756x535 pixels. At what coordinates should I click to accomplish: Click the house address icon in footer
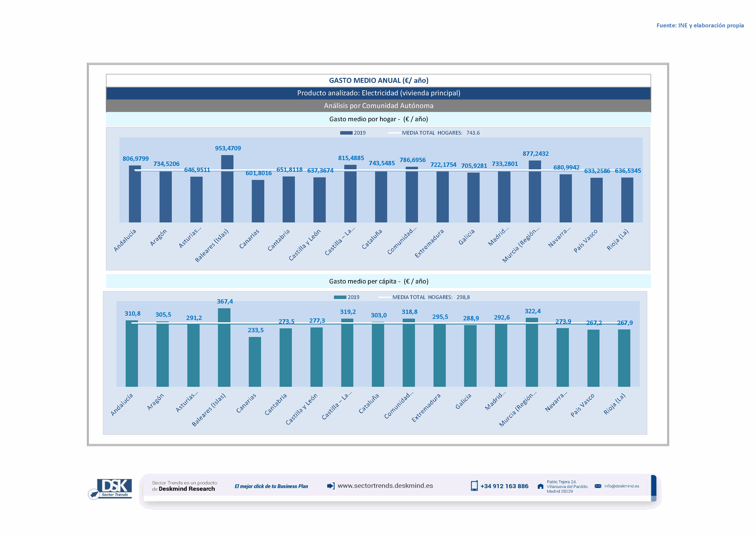(x=540, y=486)
